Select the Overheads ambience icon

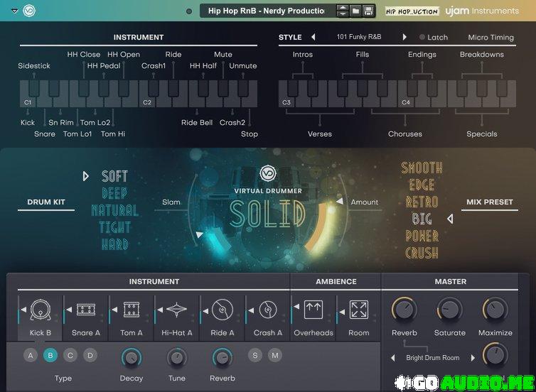click(x=313, y=310)
